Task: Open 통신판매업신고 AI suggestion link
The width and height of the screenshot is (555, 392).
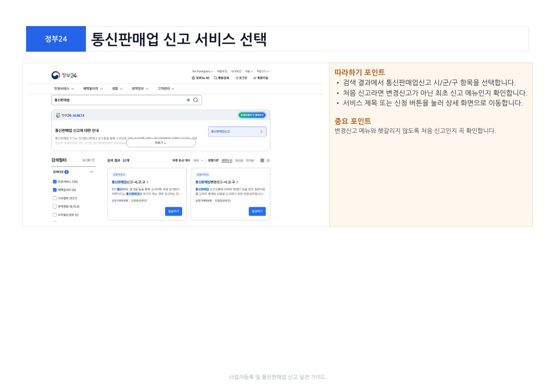Action: pyautogui.click(x=237, y=132)
